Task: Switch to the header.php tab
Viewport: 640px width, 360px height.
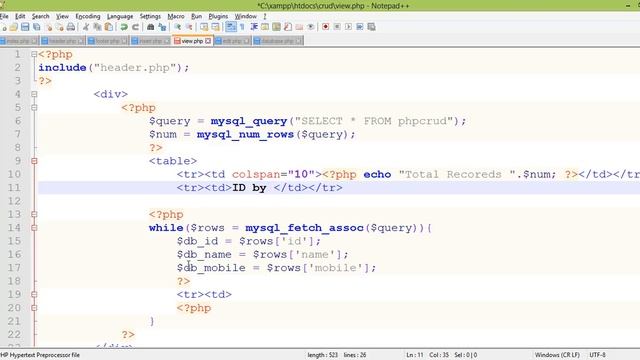Action: coord(63,41)
